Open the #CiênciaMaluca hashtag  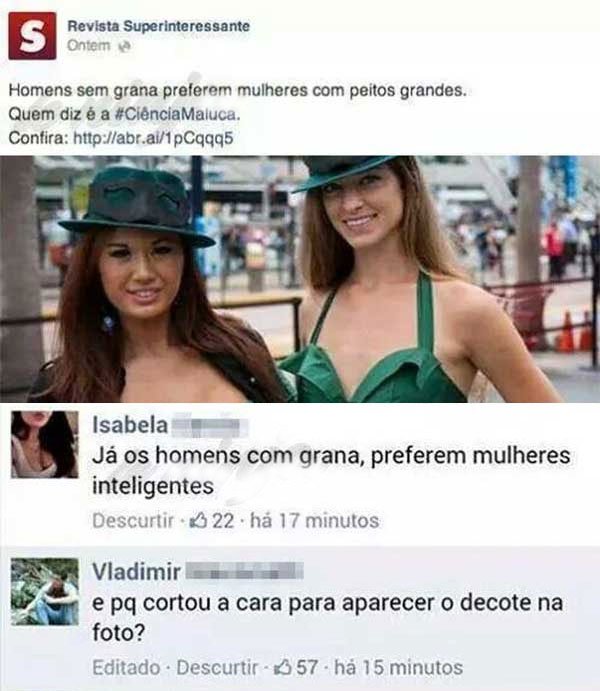coord(177,114)
